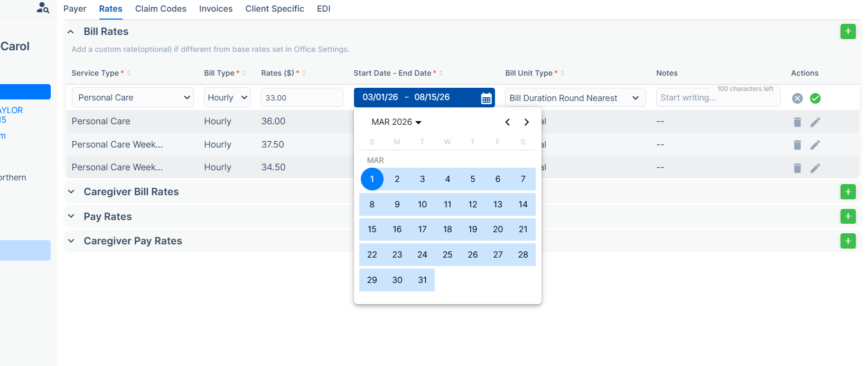The width and height of the screenshot is (868, 366).
Task: Sort by Service Type column
Action: pos(128,73)
